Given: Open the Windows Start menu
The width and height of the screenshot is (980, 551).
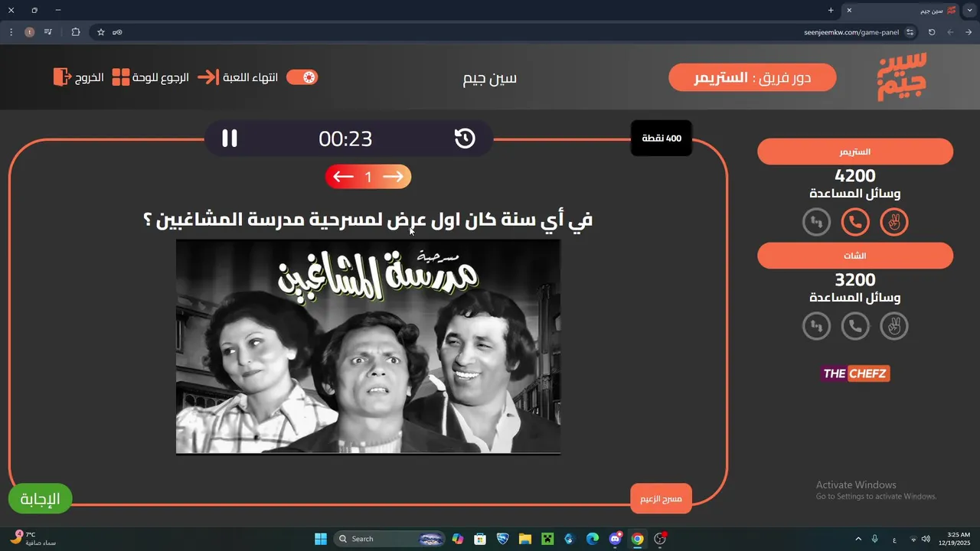Looking at the screenshot, I should (x=321, y=539).
